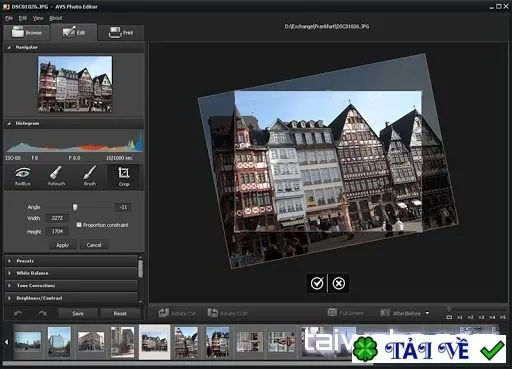The image size is (512, 369).
Task: Click the Full Screen icon
Action: [332, 313]
